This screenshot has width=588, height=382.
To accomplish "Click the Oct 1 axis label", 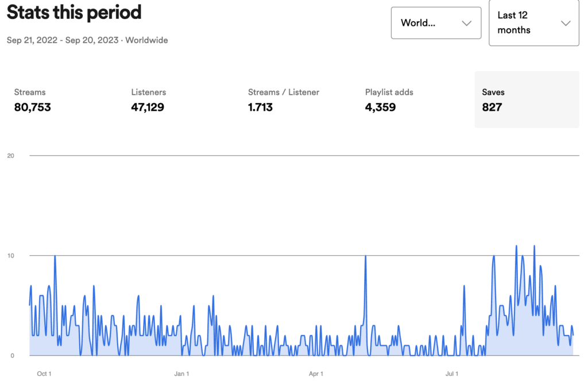I will [44, 374].
